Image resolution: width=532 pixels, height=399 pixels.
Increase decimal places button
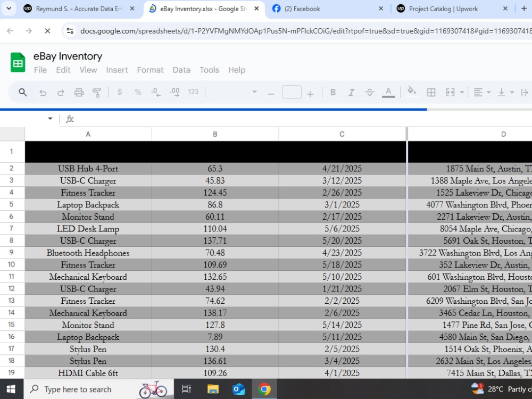click(x=174, y=92)
